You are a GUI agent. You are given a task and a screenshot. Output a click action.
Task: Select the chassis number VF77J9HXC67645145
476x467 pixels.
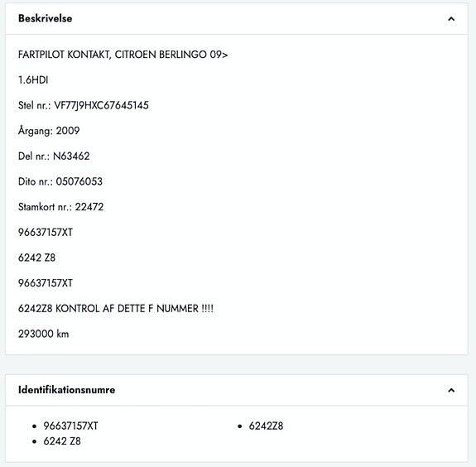pyautogui.click(x=101, y=105)
